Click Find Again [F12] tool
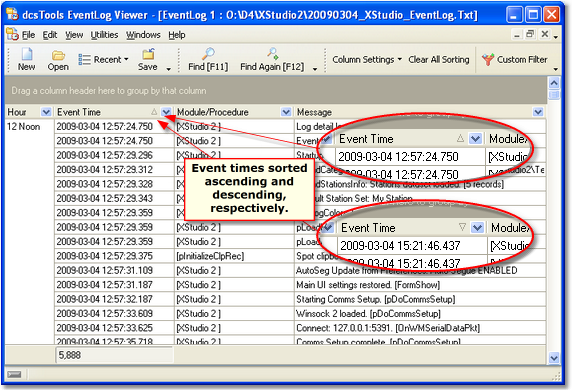This screenshot has height=392, width=572. 272,59
